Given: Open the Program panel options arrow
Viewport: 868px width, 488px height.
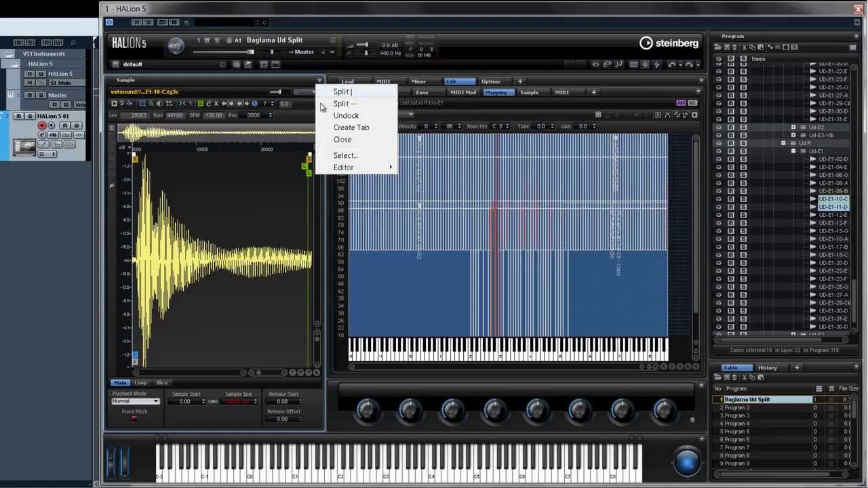Looking at the screenshot, I should [858, 36].
